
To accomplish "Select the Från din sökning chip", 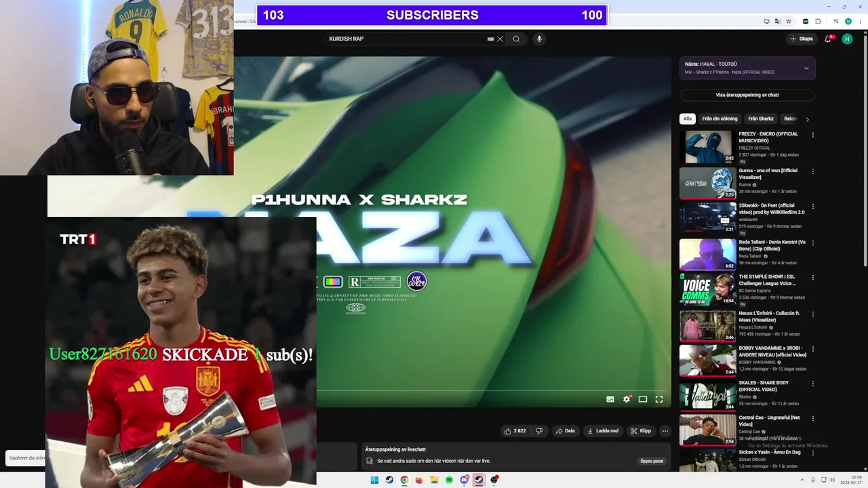I will coord(719,119).
